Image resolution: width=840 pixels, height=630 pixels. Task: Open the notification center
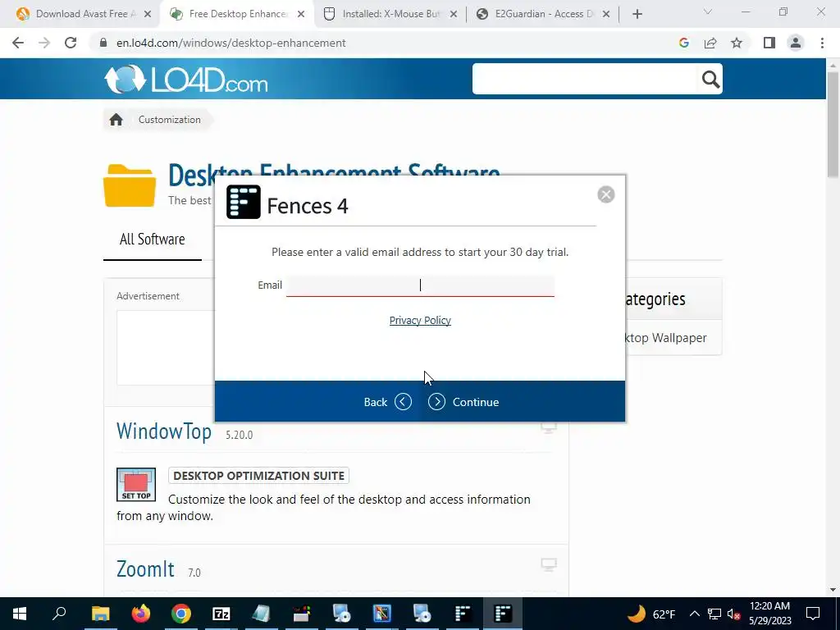click(813, 614)
